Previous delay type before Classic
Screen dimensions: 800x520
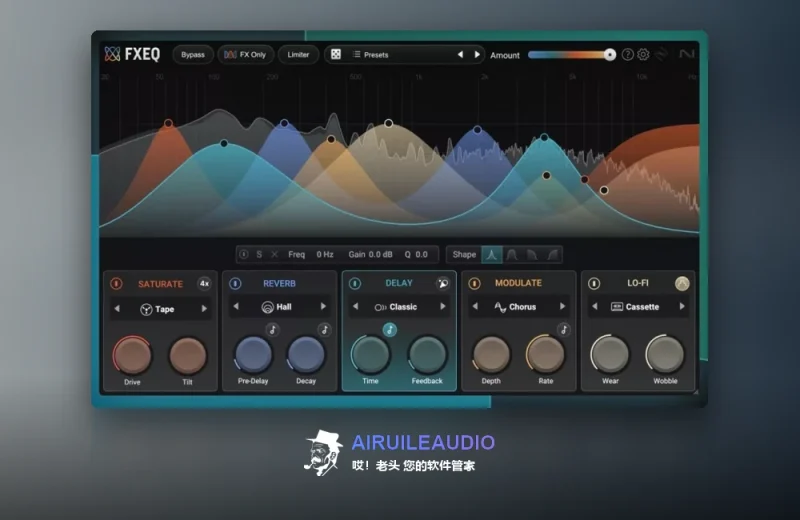(x=356, y=306)
